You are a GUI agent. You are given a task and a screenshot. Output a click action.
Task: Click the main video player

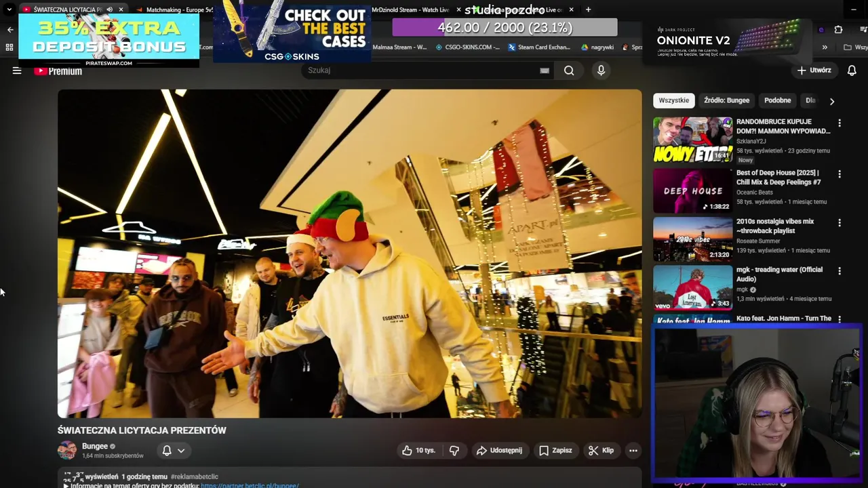click(x=349, y=253)
